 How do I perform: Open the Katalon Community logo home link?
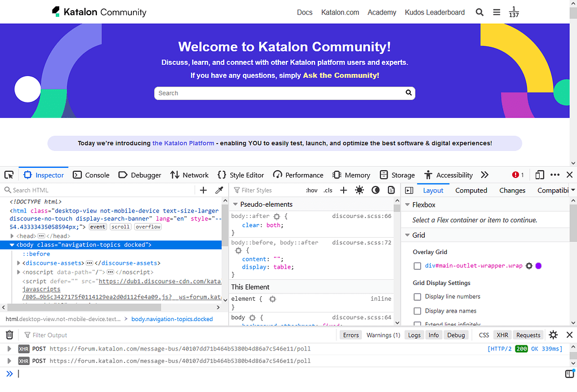click(x=99, y=12)
